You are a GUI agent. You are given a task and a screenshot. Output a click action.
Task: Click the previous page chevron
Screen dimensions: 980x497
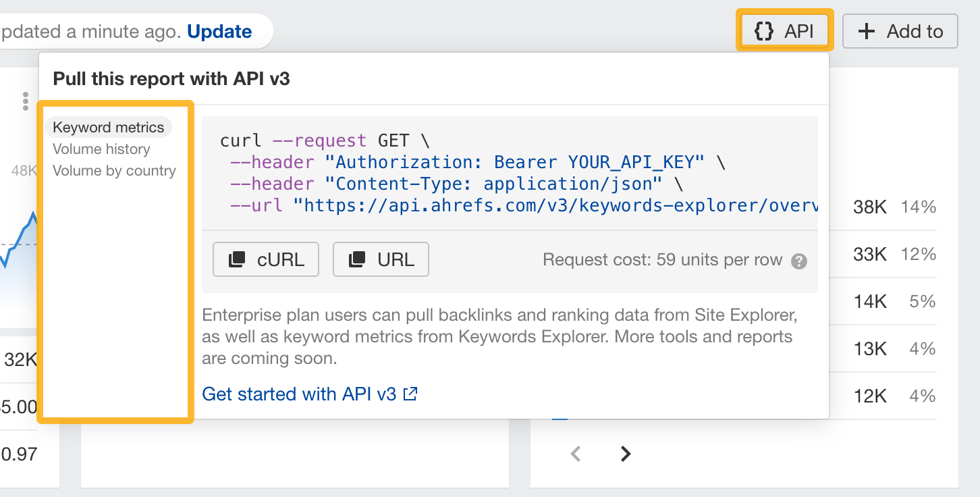[x=575, y=454]
